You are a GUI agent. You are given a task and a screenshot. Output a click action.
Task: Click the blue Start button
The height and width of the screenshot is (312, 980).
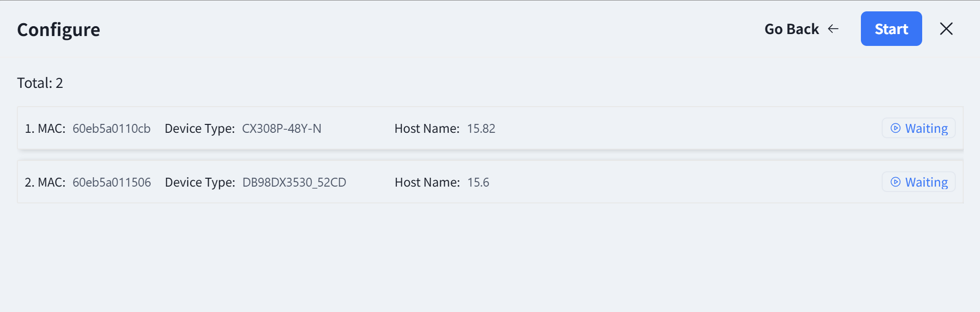[891, 29]
